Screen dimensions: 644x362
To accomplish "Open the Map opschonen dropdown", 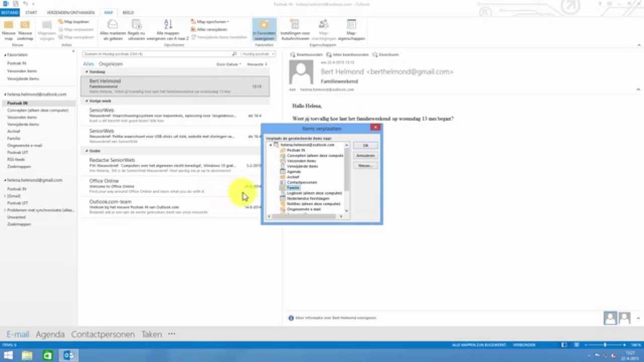I will [x=210, y=22].
